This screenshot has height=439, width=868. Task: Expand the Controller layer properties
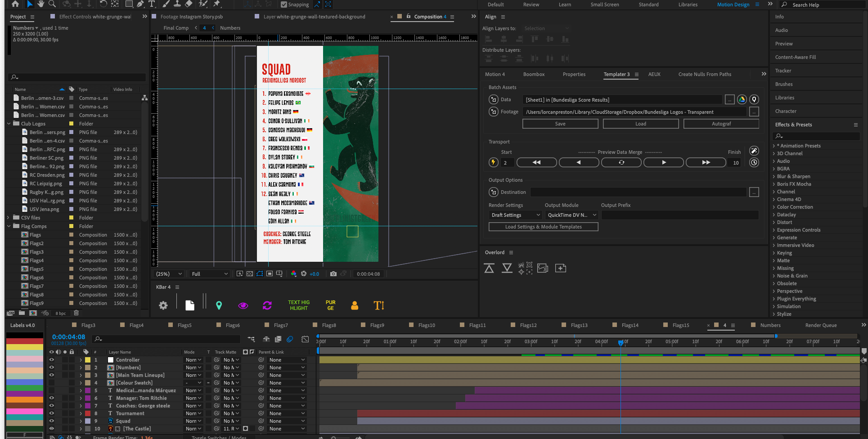tap(81, 360)
